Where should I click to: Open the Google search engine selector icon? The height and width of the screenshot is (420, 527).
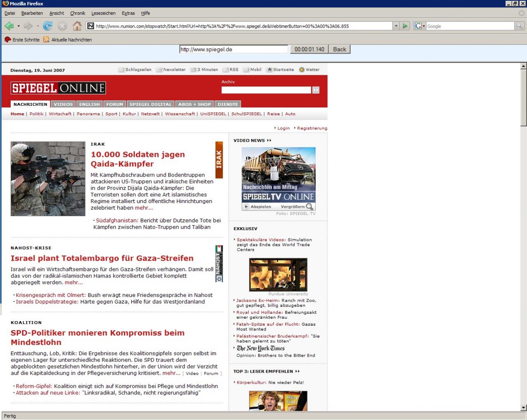point(420,26)
